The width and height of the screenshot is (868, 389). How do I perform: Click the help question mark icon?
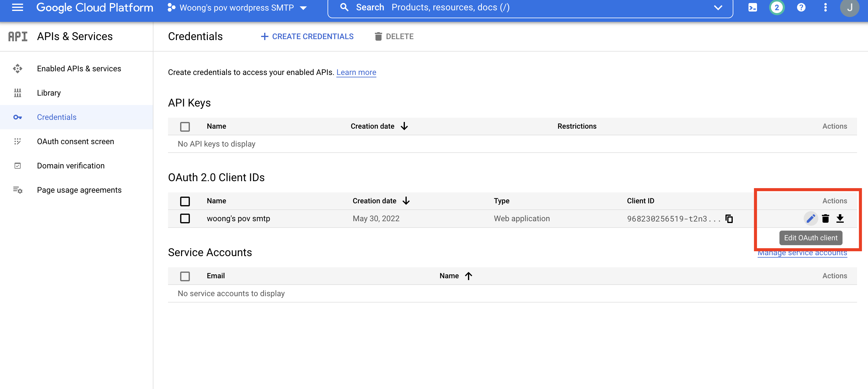(x=801, y=7)
